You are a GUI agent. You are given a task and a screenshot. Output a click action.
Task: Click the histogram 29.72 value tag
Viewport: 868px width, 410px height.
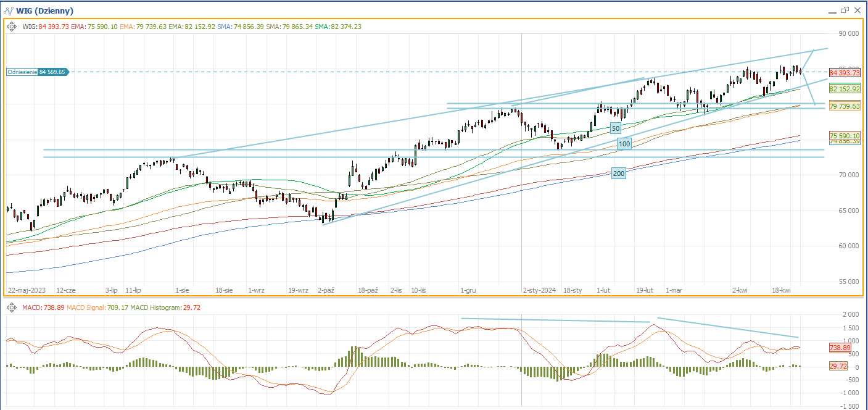click(x=838, y=367)
